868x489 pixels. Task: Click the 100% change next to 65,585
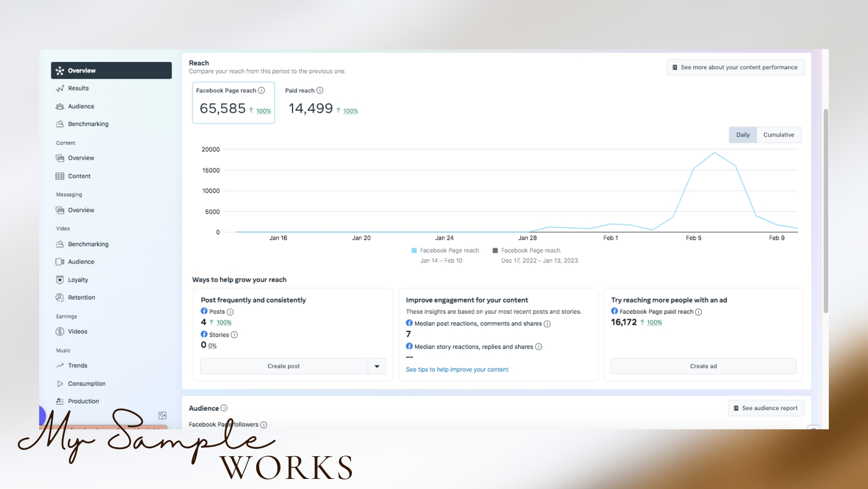pos(264,111)
